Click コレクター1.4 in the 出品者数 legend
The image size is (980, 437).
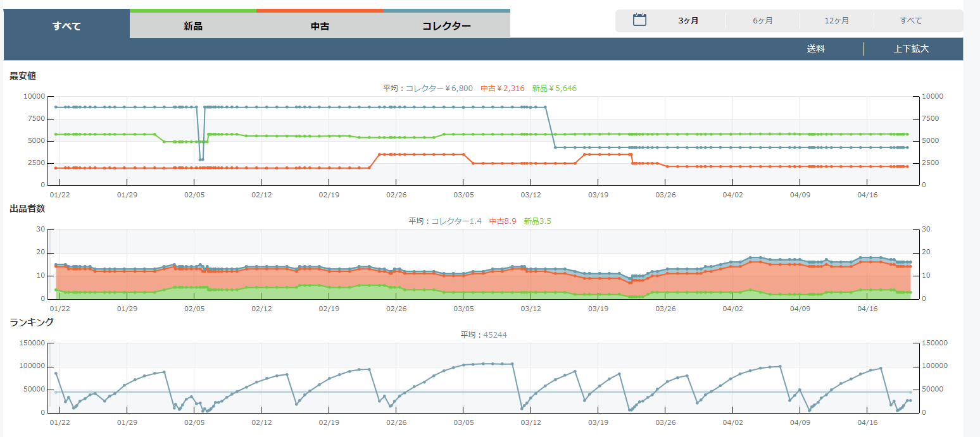[456, 221]
